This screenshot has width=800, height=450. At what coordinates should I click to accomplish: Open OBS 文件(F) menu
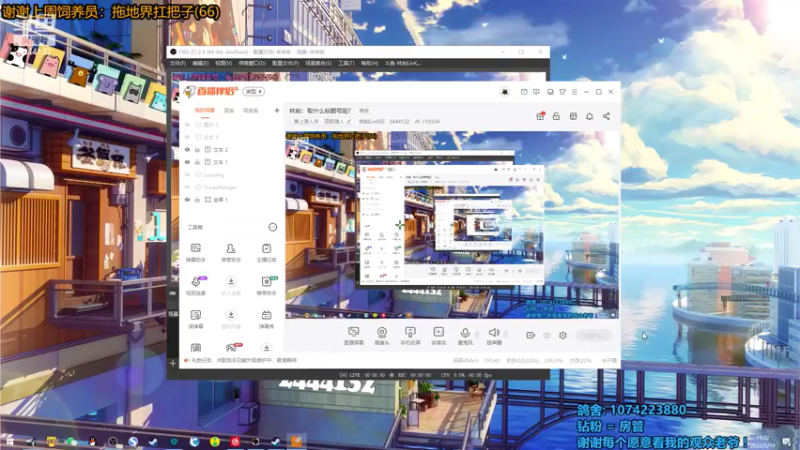coord(178,63)
